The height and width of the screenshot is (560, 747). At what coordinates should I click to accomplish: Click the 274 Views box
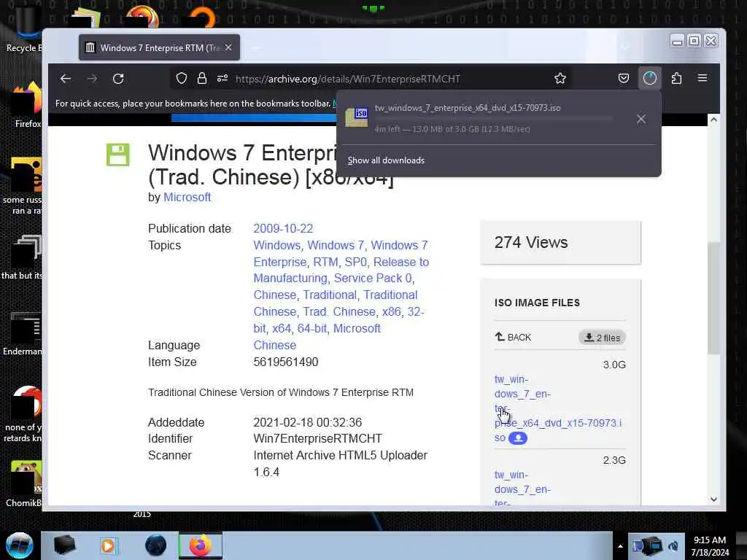pyautogui.click(x=560, y=242)
